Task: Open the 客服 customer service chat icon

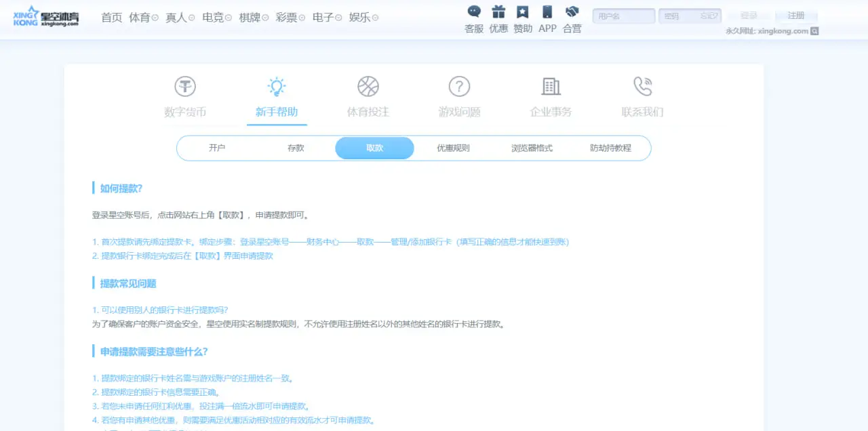Action: click(474, 12)
